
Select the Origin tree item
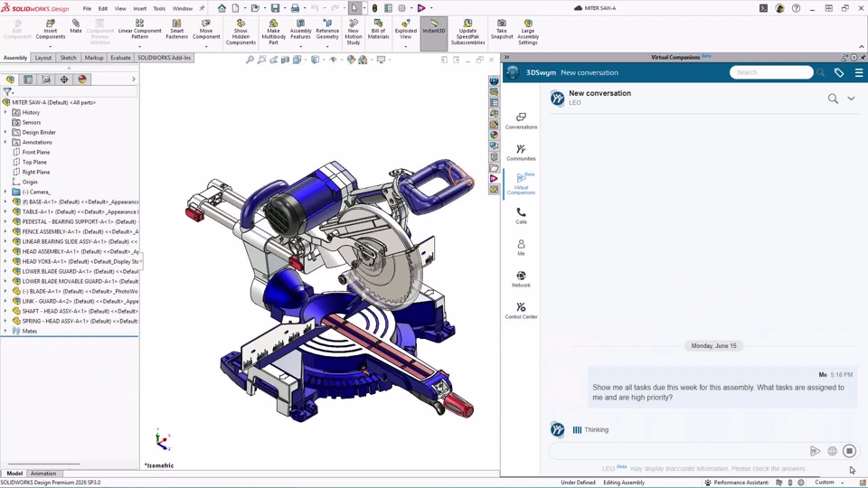(x=30, y=182)
